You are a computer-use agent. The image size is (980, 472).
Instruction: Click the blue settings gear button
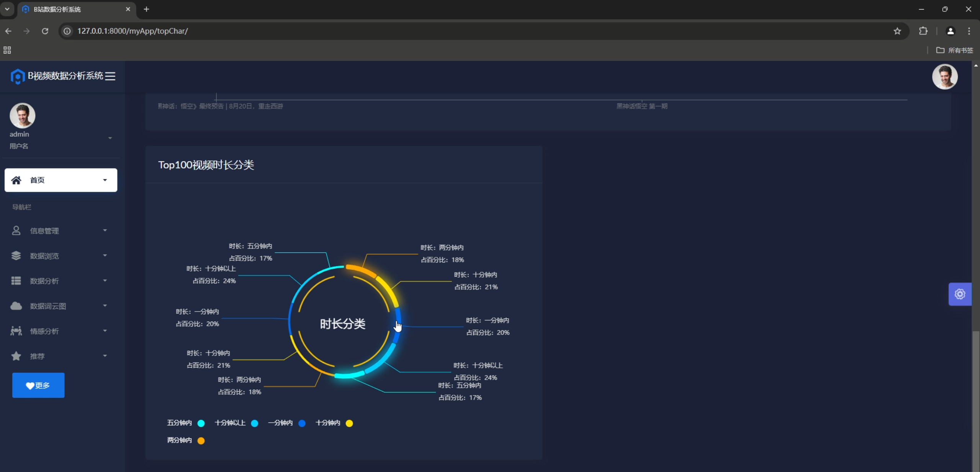tap(959, 294)
